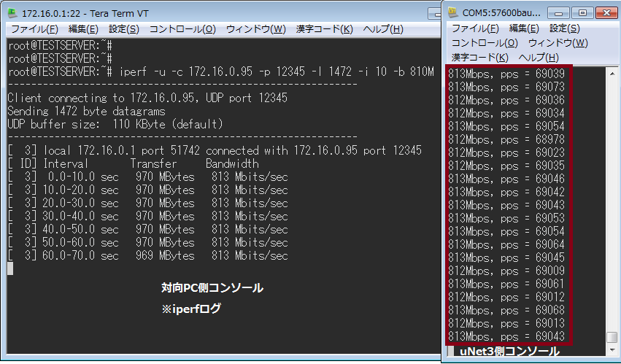This screenshot has height=364, width=621.
Task: Open 設定(S) menu in the COM5 window
Action: click(x=564, y=28)
